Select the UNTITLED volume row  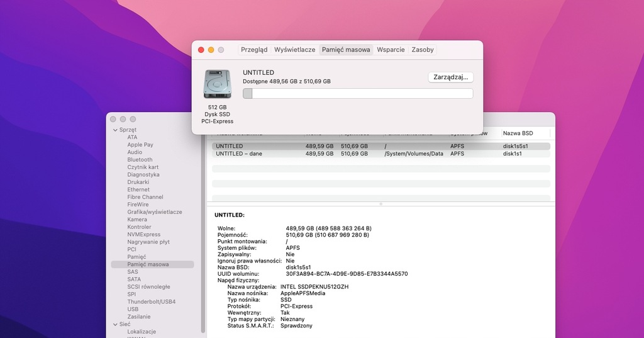tap(381, 146)
